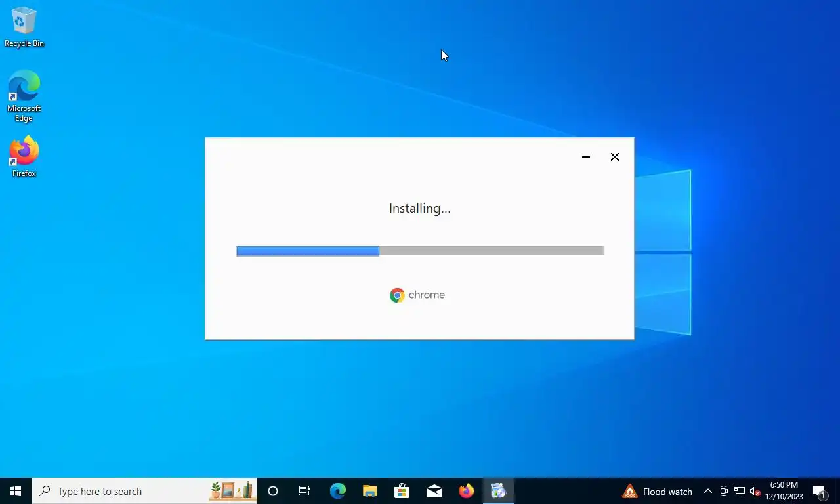
Task: Open the Recycle Bin desktop icon
Action: pos(24,27)
